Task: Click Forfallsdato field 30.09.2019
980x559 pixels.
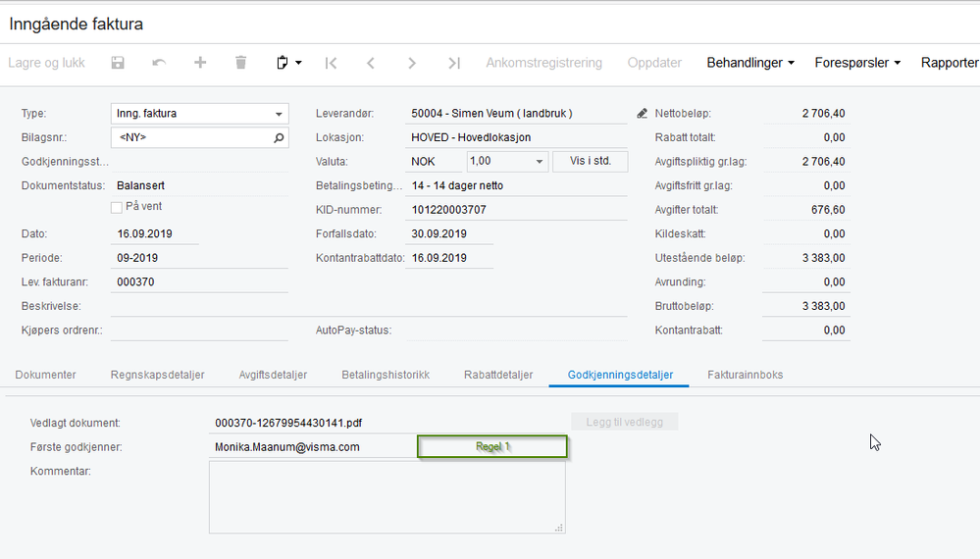Action: click(x=448, y=233)
